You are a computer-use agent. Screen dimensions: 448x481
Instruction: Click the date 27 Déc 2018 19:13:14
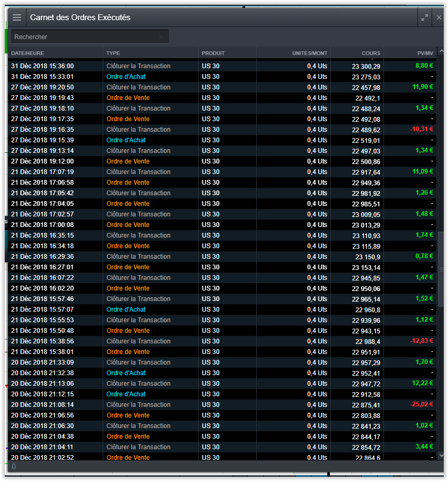pos(42,151)
